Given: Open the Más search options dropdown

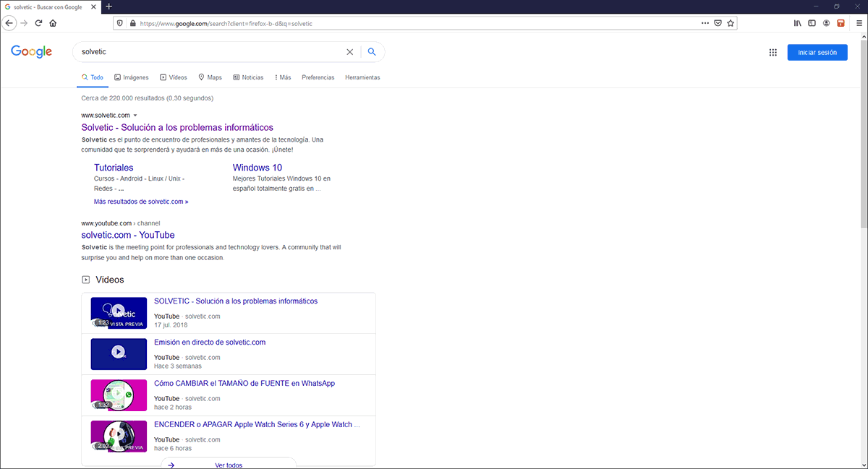Looking at the screenshot, I should 283,77.
